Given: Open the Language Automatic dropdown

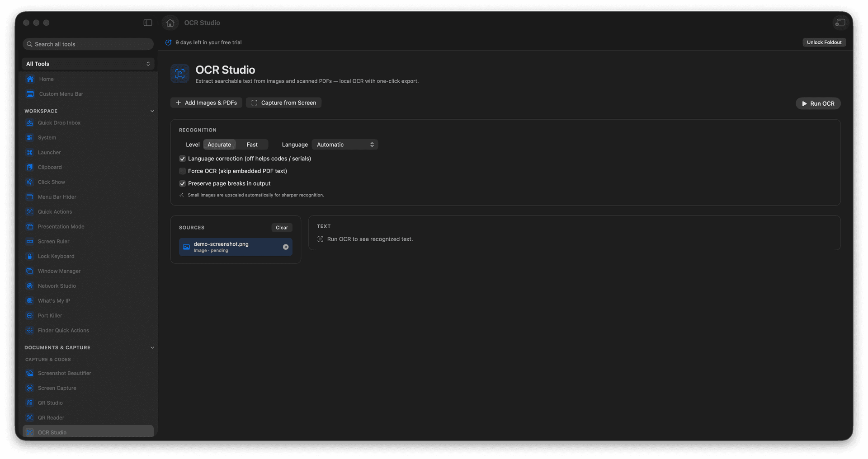Looking at the screenshot, I should tap(345, 145).
